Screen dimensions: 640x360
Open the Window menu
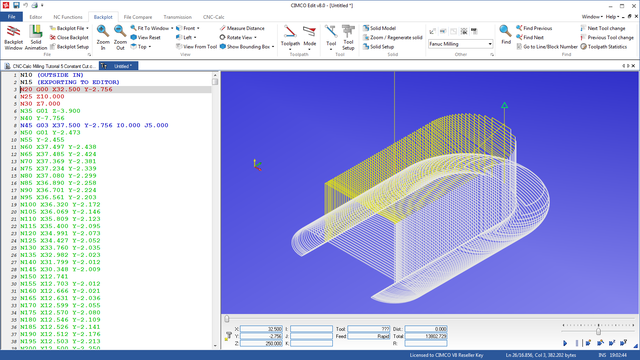592,17
